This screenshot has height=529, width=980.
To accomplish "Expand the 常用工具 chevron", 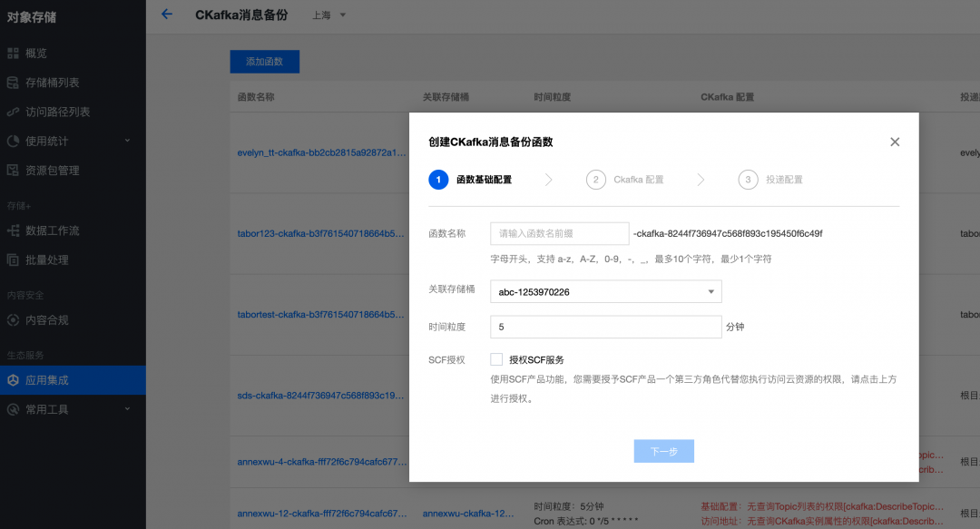I will click(x=128, y=409).
